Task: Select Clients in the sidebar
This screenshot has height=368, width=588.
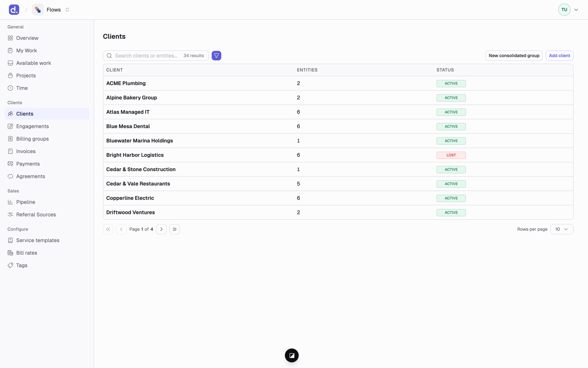Action: click(47, 114)
